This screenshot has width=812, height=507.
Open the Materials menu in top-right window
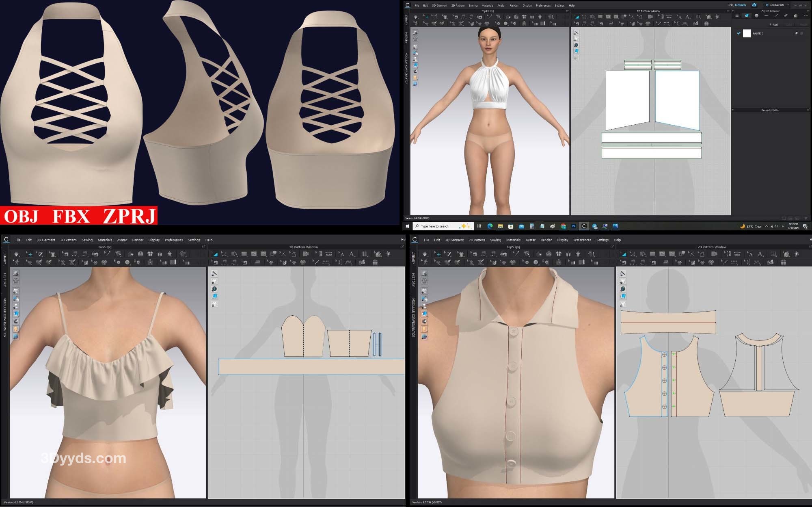487,6
